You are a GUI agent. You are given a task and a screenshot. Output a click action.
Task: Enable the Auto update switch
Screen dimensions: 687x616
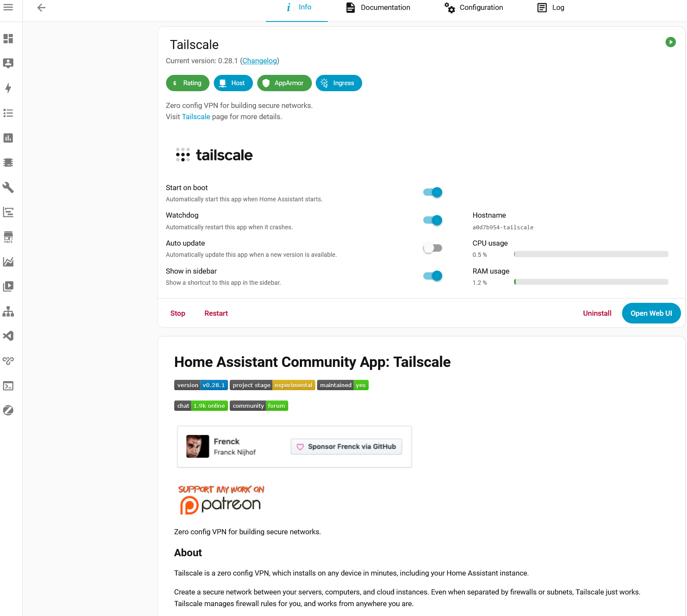433,248
